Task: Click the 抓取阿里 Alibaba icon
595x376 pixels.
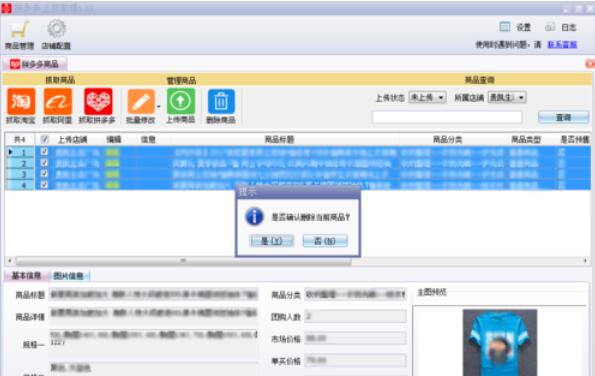Action: coord(58,101)
